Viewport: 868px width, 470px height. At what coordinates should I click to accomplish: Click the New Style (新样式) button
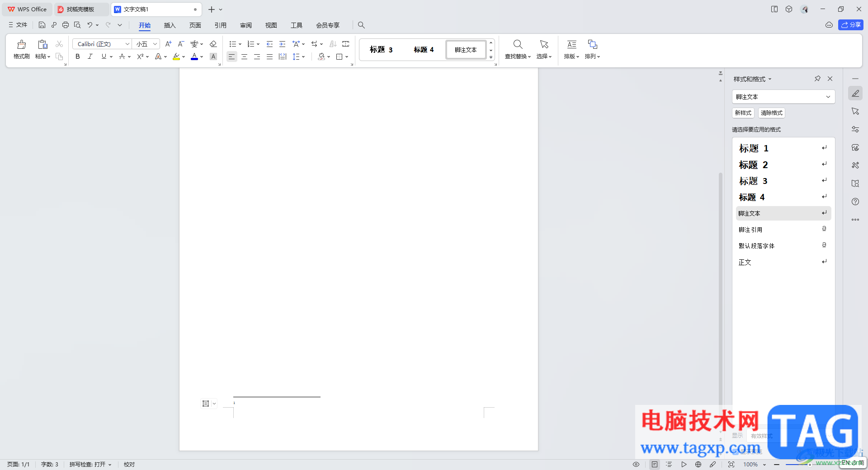743,113
